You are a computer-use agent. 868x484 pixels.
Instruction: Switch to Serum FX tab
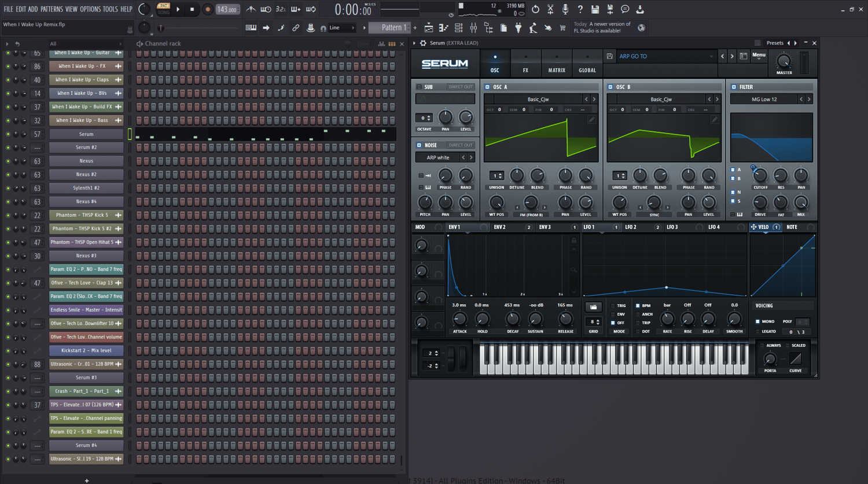pyautogui.click(x=525, y=64)
